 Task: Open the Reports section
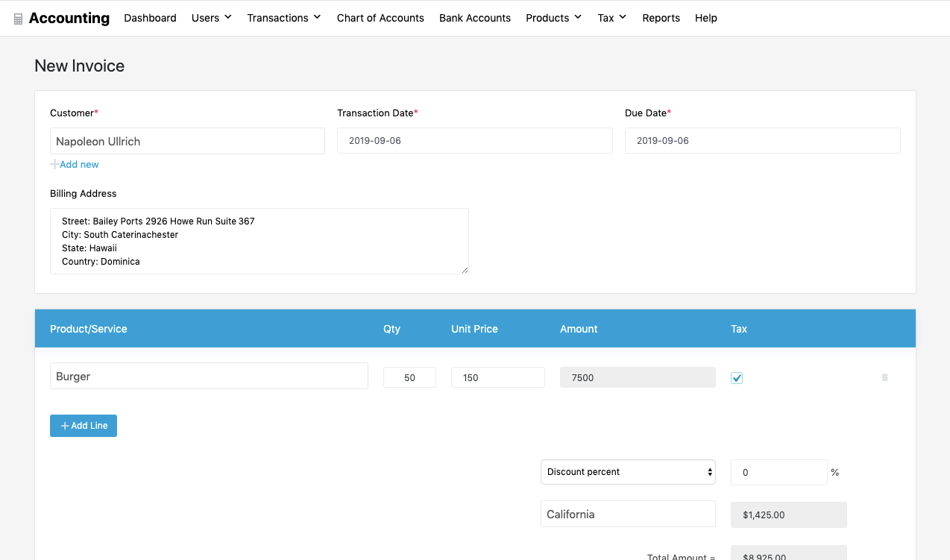point(661,17)
